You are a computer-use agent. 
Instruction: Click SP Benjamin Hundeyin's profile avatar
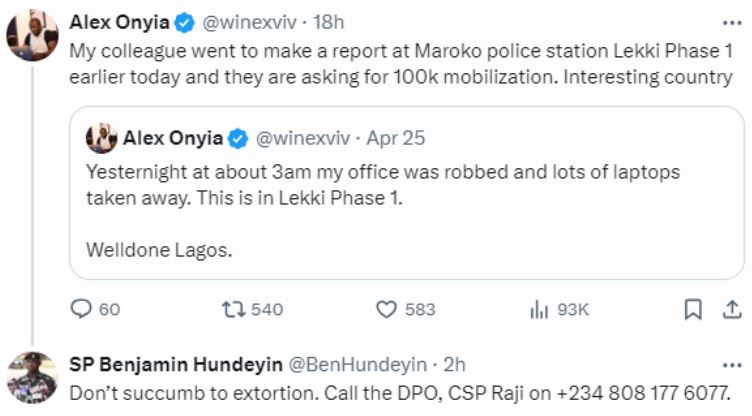pyautogui.click(x=32, y=377)
